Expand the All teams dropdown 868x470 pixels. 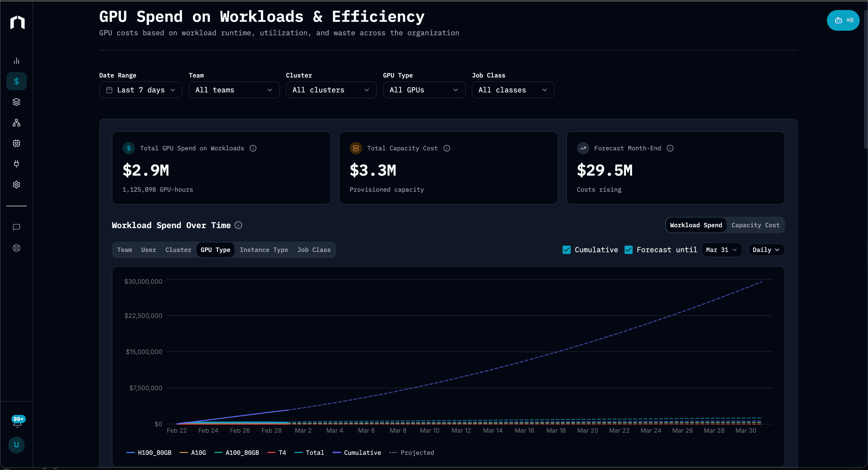[234, 90]
